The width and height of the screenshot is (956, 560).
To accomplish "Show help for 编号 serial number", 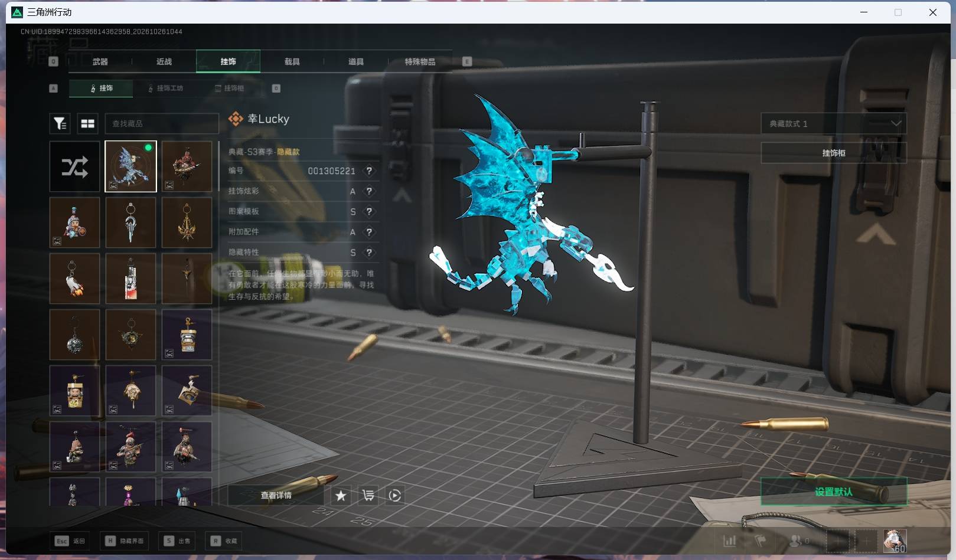I will coord(370,171).
